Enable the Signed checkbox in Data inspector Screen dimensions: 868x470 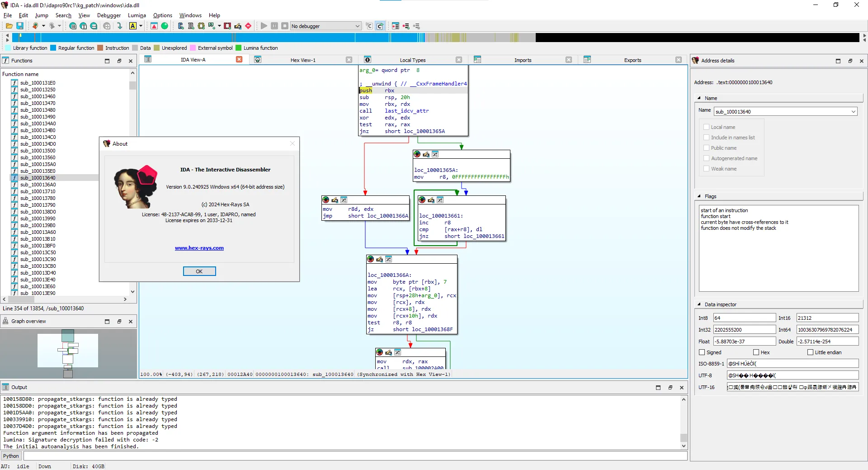[x=702, y=352]
